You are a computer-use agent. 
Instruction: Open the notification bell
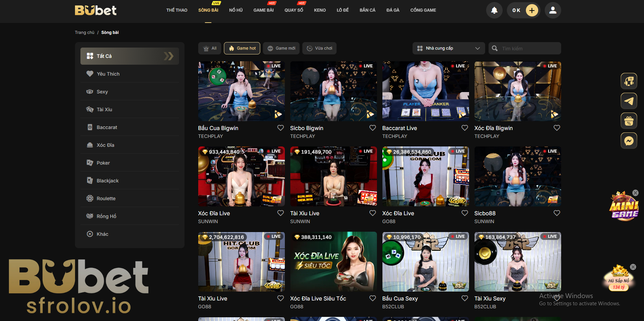point(494,10)
